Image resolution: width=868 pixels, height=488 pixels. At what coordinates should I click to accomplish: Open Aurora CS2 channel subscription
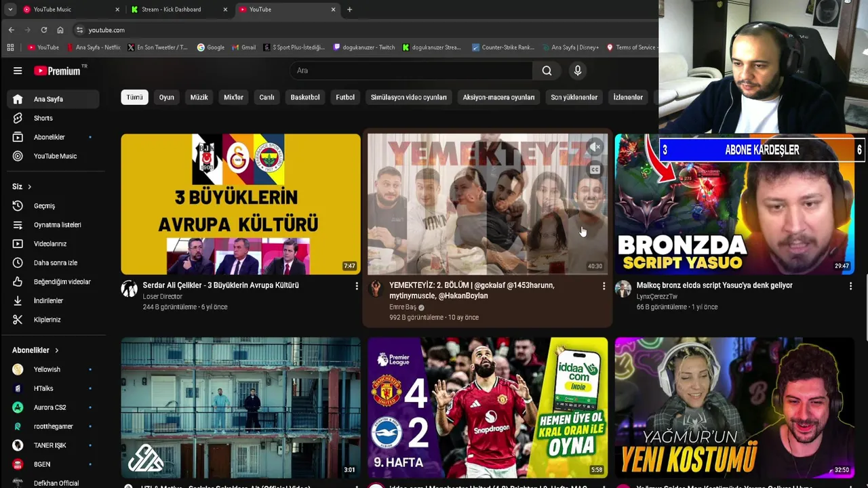(53, 407)
